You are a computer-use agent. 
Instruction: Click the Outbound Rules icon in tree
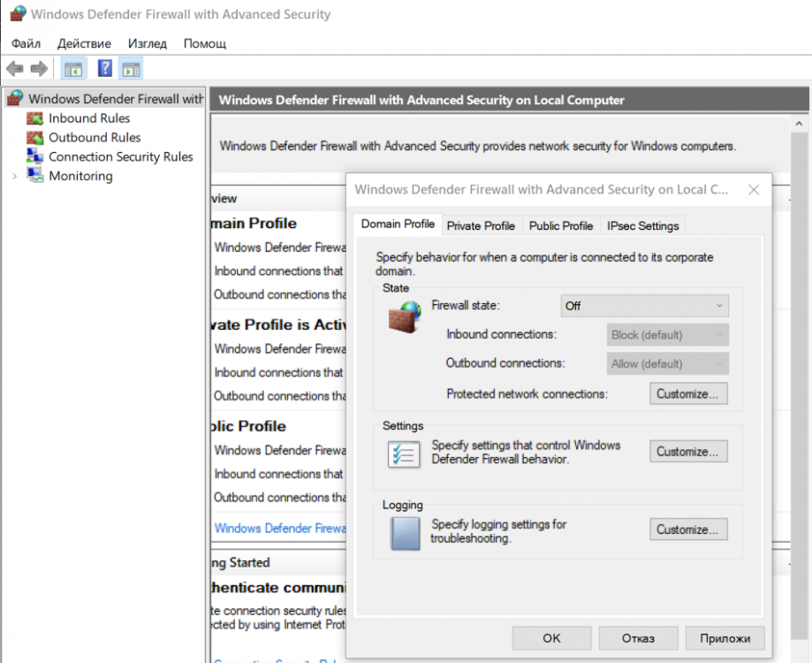pyautogui.click(x=35, y=138)
